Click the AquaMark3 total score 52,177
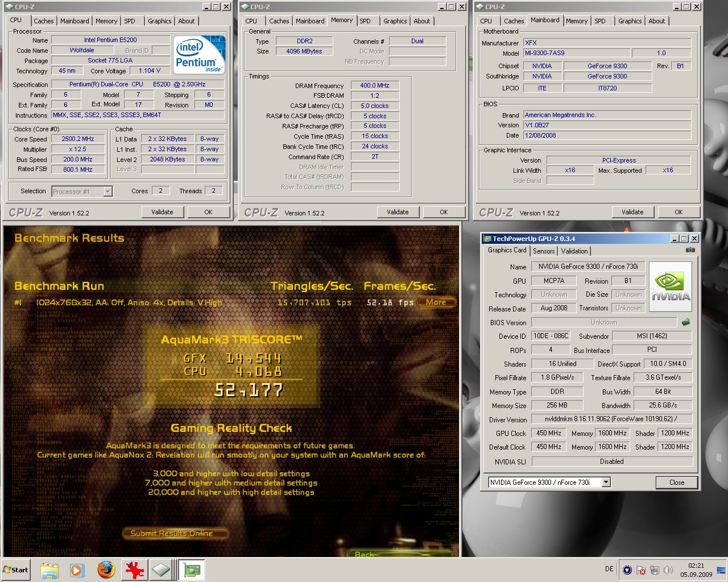The width and height of the screenshot is (728, 582). click(249, 390)
